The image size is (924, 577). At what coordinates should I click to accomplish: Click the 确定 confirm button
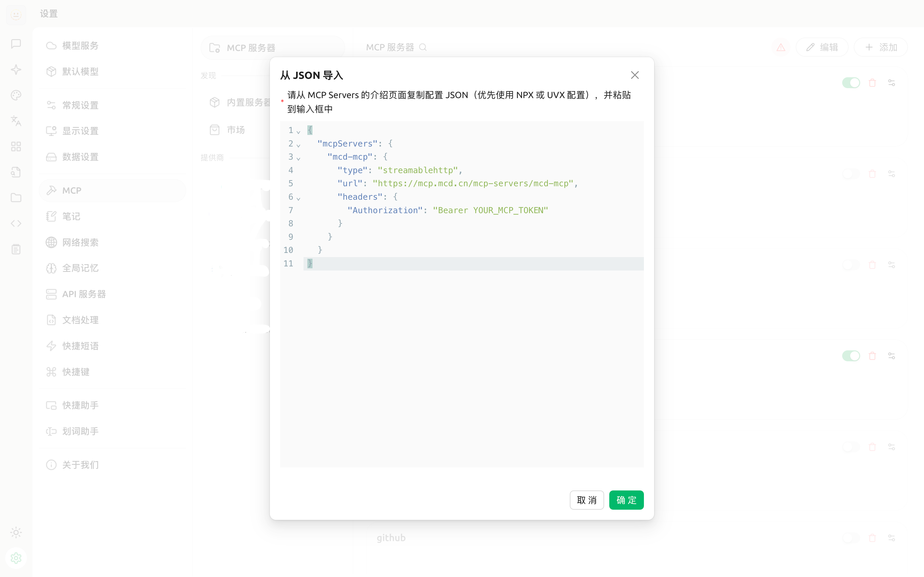pyautogui.click(x=626, y=500)
